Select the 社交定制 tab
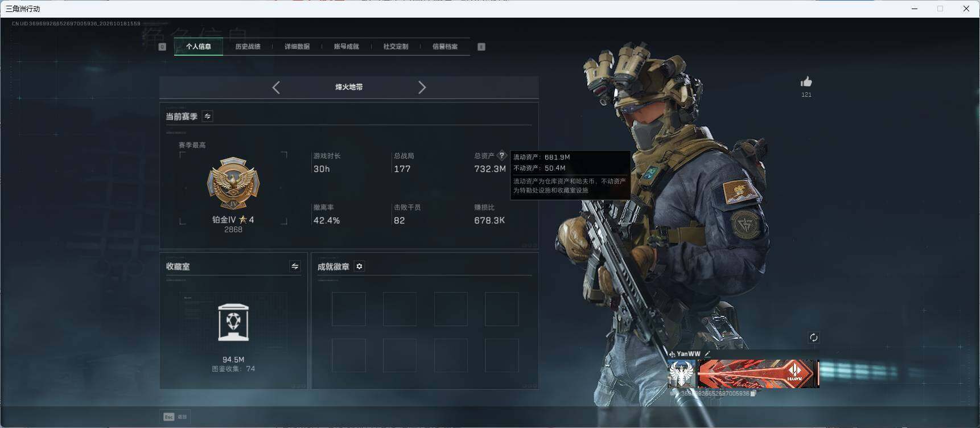This screenshot has height=428, width=980. [396, 47]
